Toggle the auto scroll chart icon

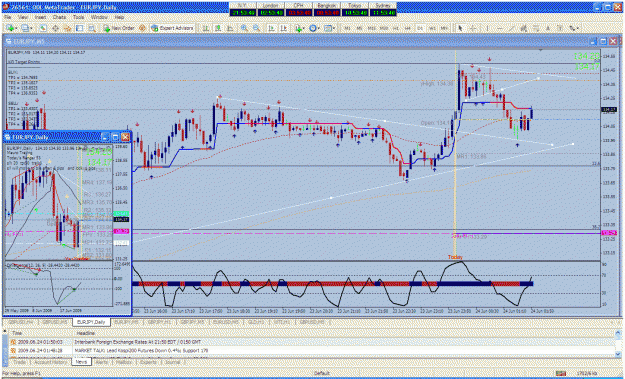271,28
